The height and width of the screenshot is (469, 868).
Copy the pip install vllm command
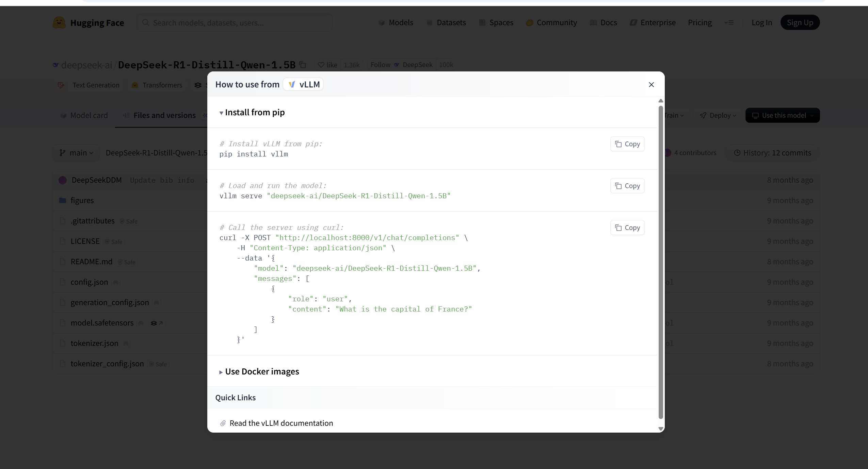(627, 144)
